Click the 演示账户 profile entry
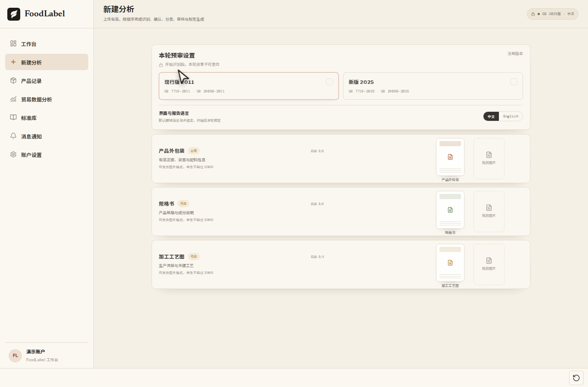 (46, 356)
